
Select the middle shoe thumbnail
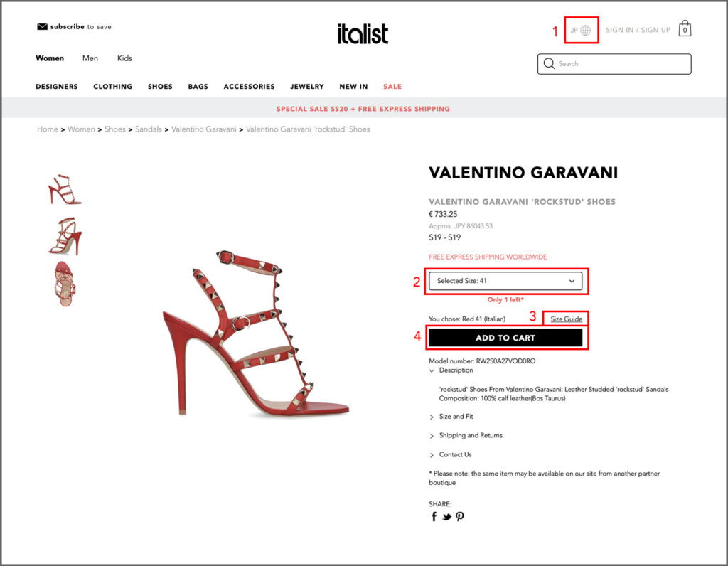pyautogui.click(x=65, y=235)
